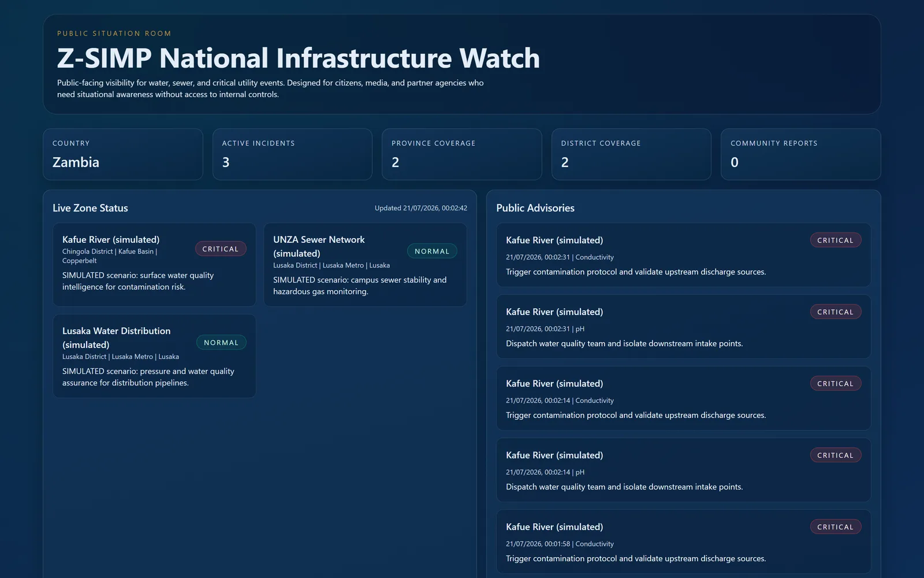Click the 'PUBLIC SITUATION ROOM' header label
The image size is (924, 578).
(114, 34)
